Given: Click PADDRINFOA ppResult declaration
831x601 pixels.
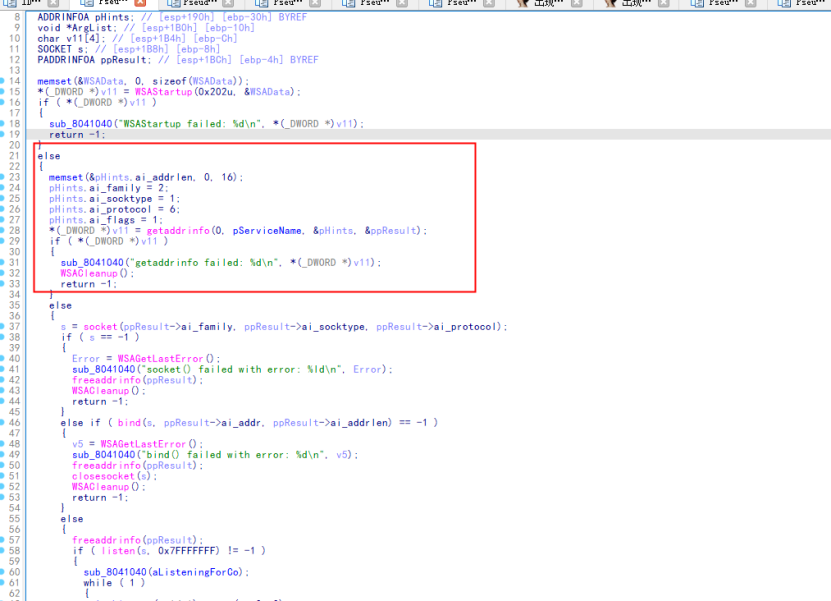Looking at the screenshot, I should click(94, 59).
